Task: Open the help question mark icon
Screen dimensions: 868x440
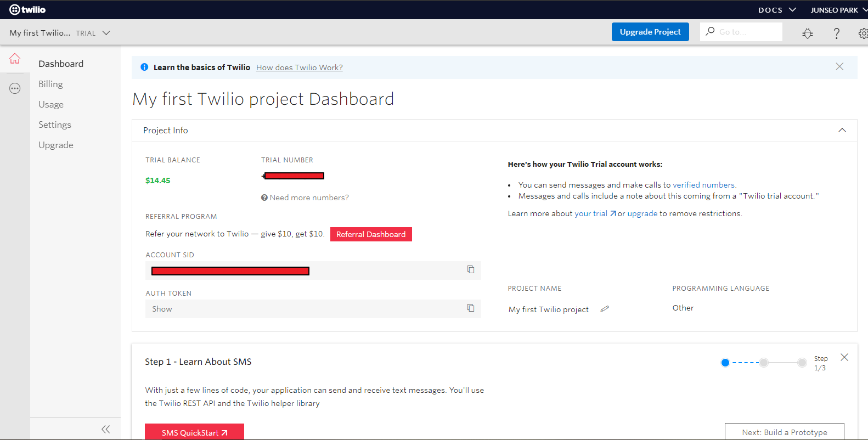Action: (837, 33)
